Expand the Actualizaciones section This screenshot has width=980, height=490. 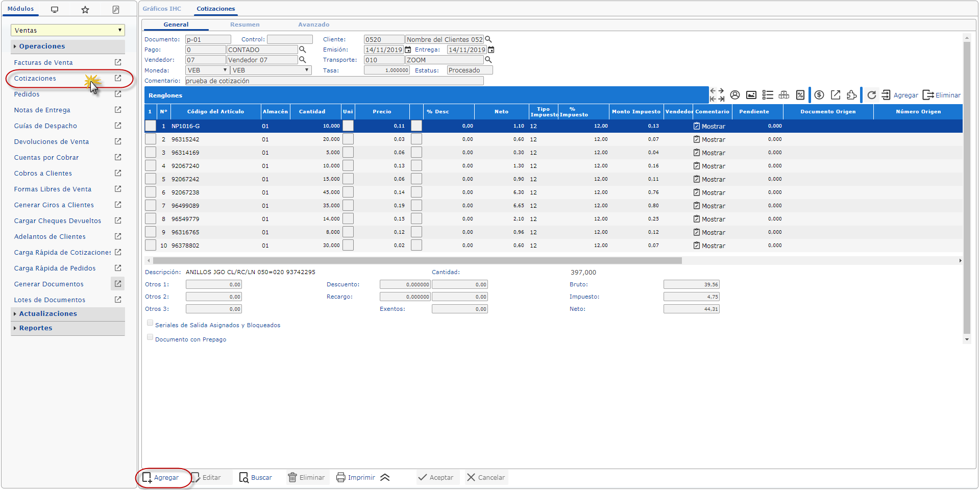point(48,314)
